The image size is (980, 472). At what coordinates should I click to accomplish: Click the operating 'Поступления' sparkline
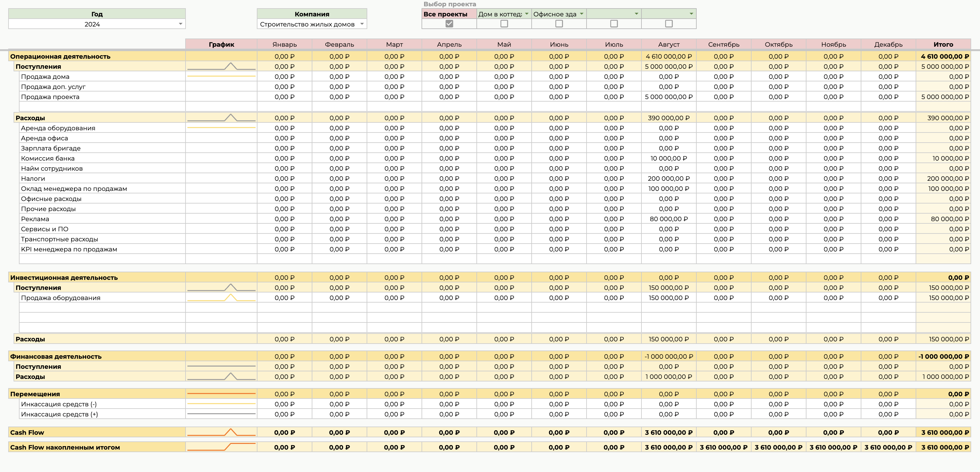[221, 67]
